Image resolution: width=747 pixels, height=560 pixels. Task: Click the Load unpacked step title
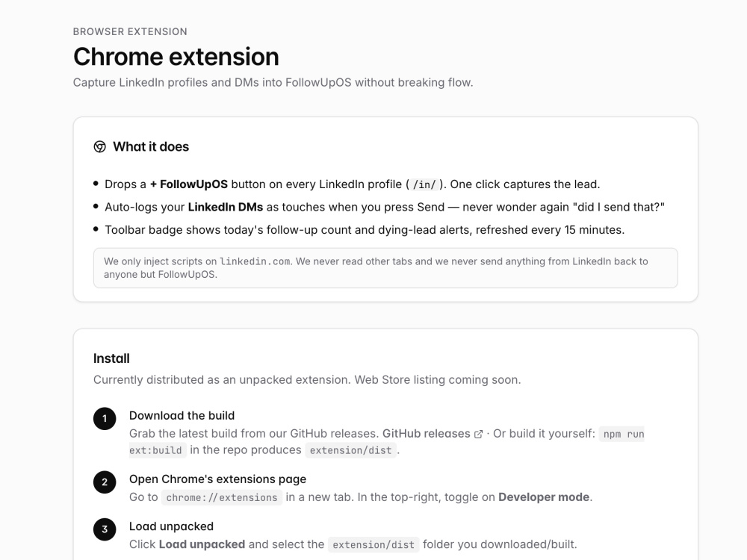coord(172,526)
